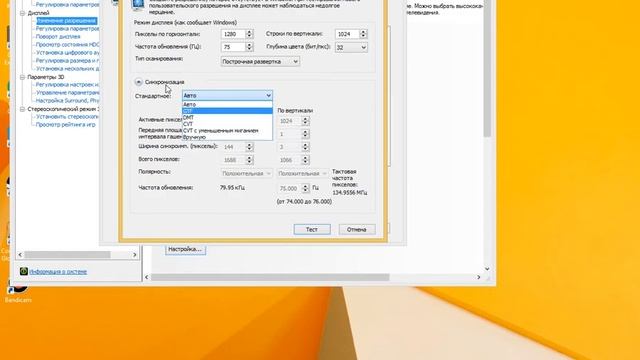Choose Вручную timing option
Viewport: 640px width, 360px height.
click(227, 137)
